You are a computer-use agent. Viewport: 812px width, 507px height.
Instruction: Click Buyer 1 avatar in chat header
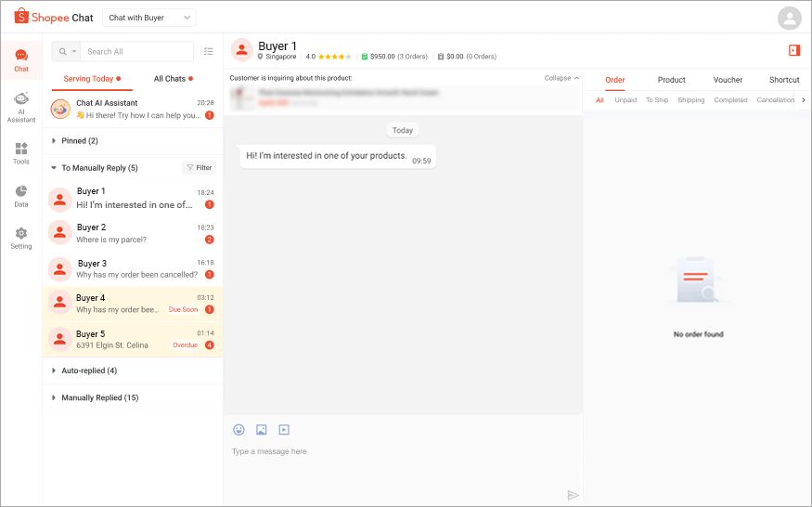tap(242, 50)
